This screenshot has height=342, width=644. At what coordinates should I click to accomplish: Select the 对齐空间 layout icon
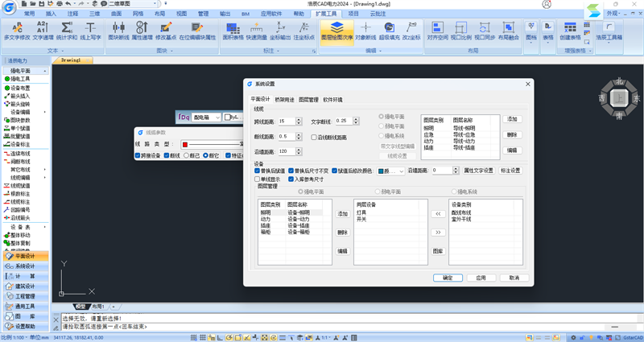437,29
